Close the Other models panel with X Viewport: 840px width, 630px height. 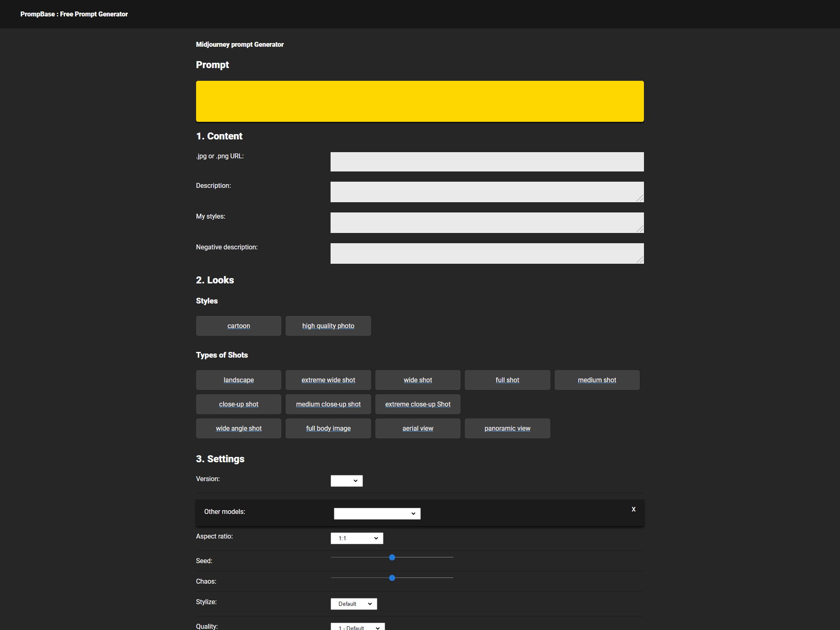tap(634, 509)
